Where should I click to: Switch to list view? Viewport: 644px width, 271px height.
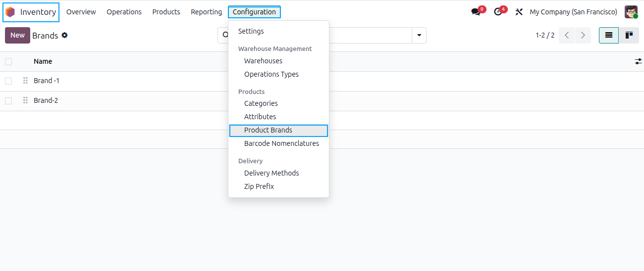pos(609,36)
